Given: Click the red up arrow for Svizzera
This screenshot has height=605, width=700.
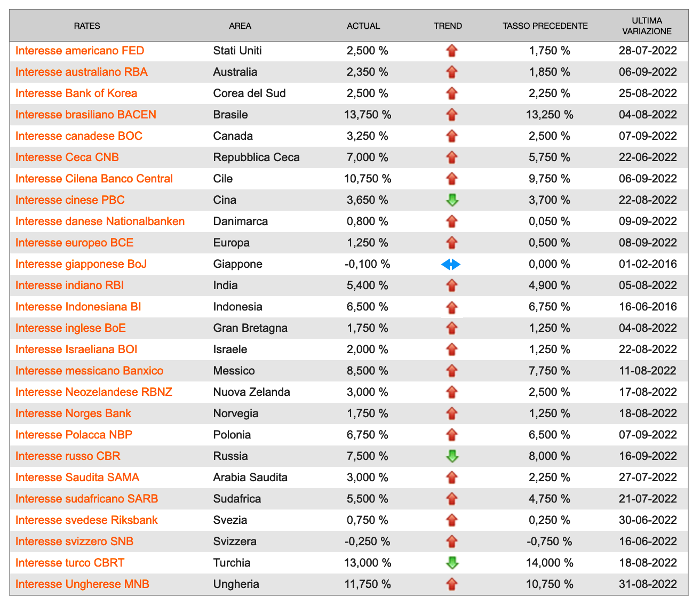Looking at the screenshot, I should 452,542.
